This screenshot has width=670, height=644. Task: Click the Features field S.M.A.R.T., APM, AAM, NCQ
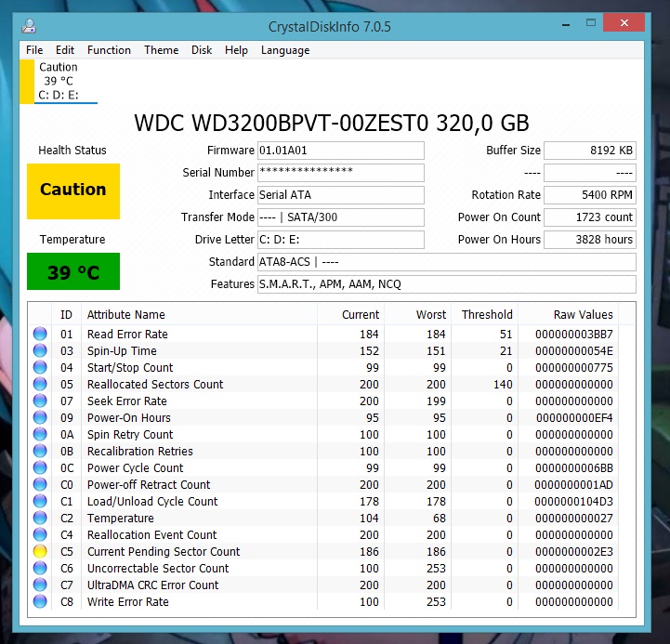point(447,284)
